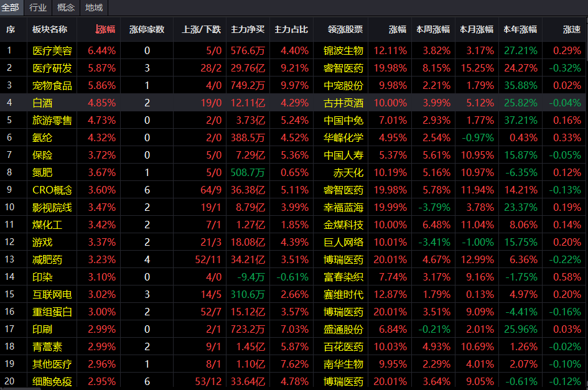Select the 重组蛋白 sector
Image resolution: width=588 pixels, height=390 pixels.
tap(52, 312)
